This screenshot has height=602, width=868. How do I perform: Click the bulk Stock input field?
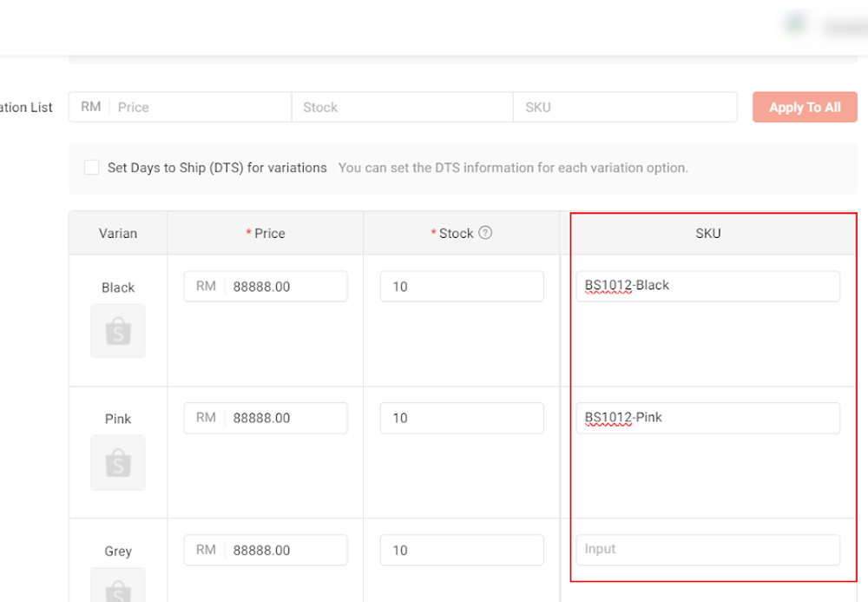coord(402,108)
